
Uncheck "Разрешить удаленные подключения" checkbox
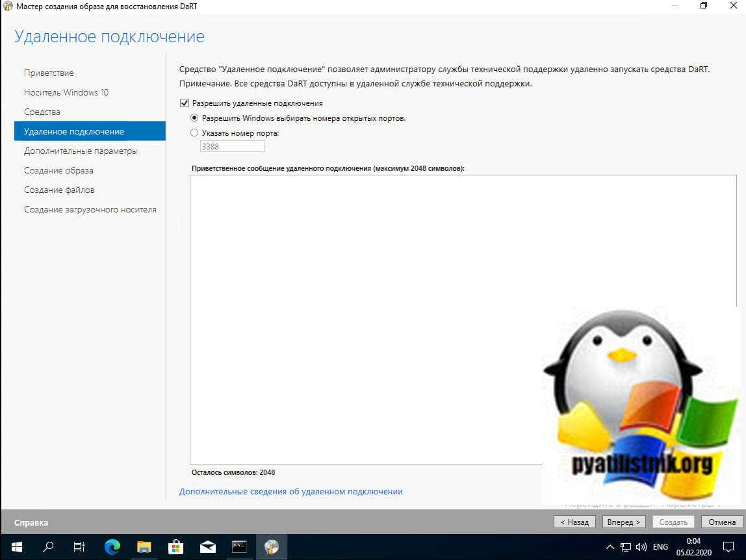[185, 103]
